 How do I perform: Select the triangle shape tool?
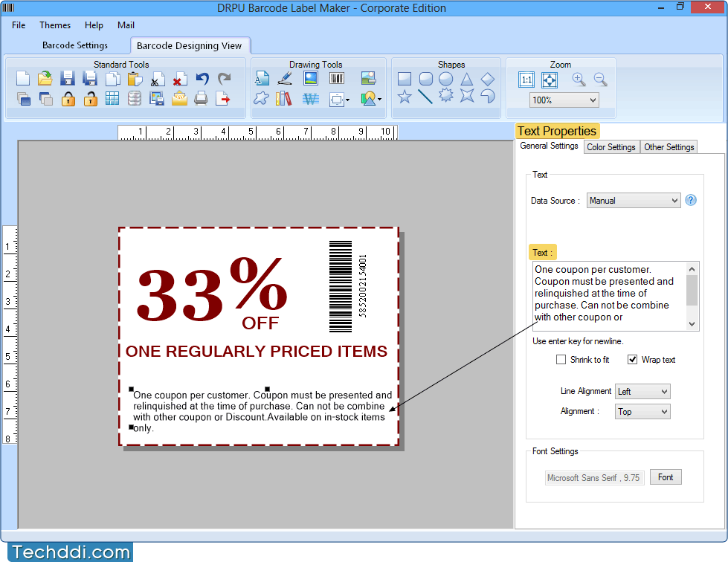[x=466, y=79]
